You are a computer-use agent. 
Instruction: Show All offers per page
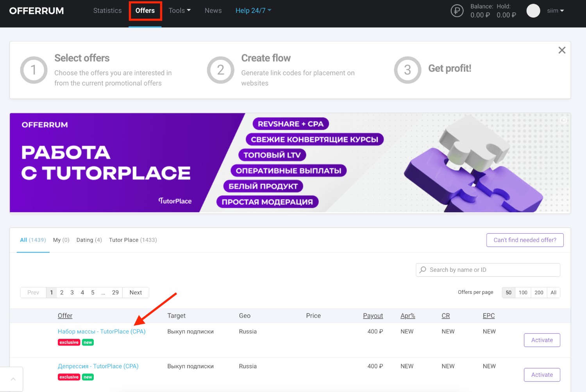click(554, 292)
